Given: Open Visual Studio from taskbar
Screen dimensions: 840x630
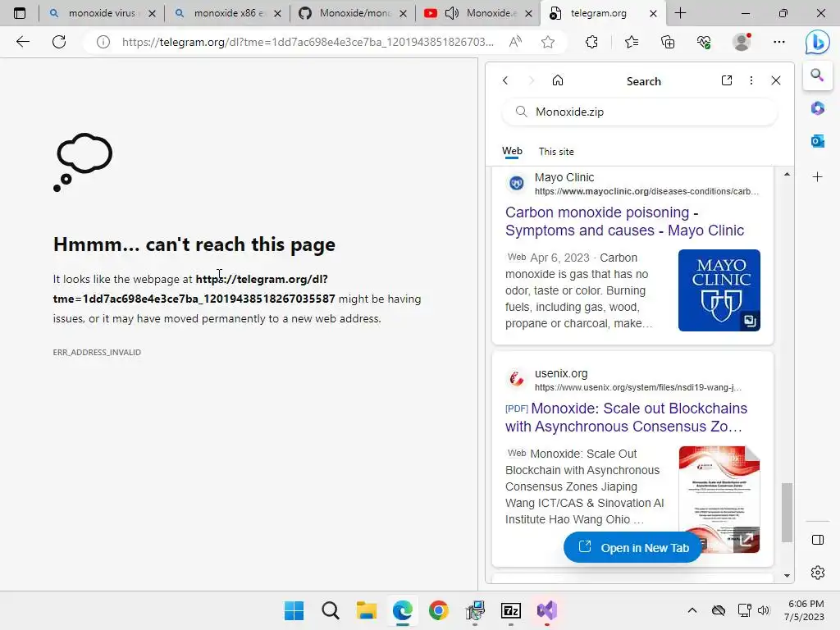Looking at the screenshot, I should click(547, 610).
